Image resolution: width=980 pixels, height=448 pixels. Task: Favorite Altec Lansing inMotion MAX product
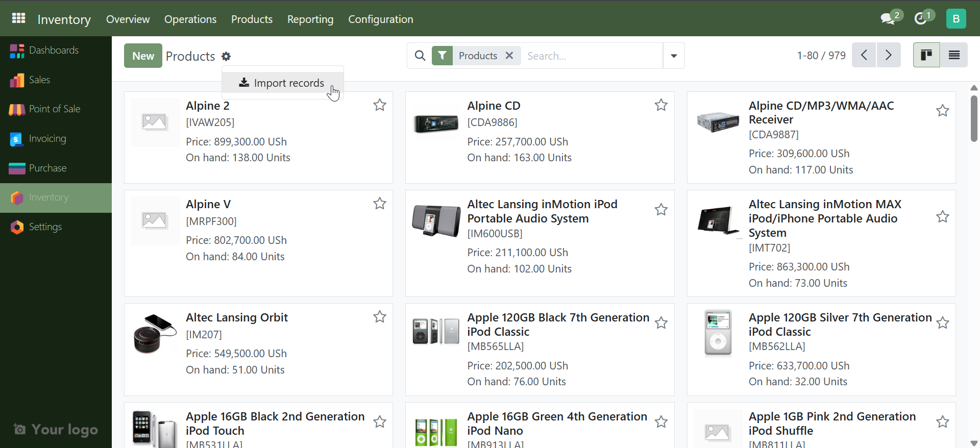click(943, 217)
